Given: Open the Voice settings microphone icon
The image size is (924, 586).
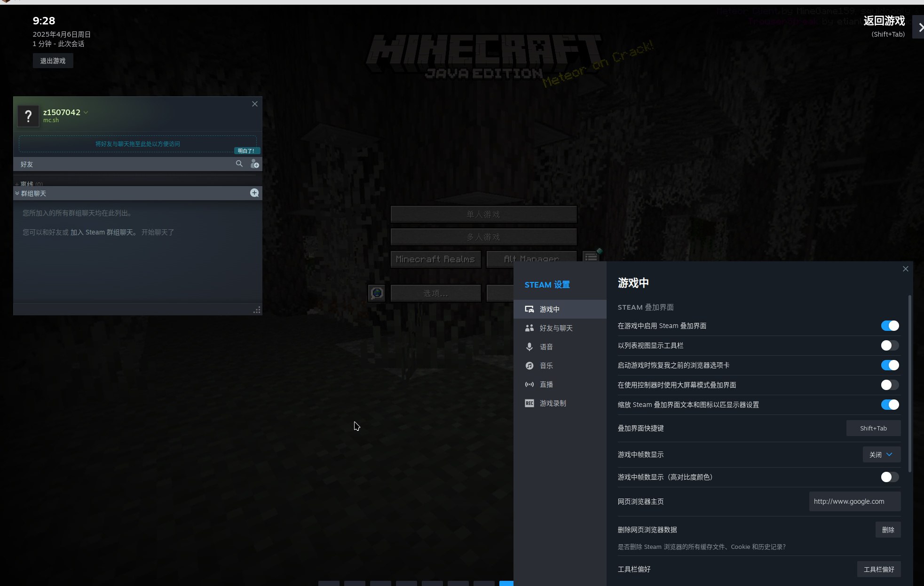Looking at the screenshot, I should pos(529,347).
